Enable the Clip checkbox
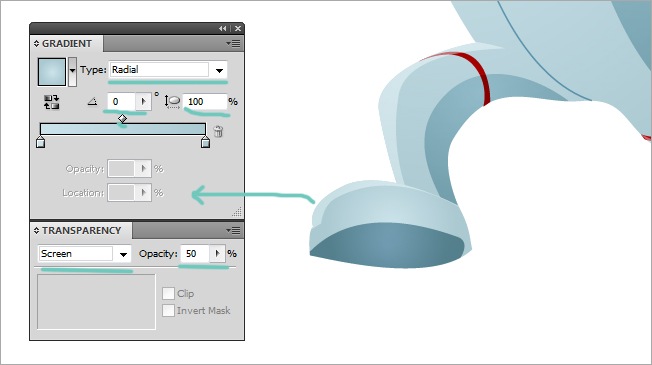 [x=168, y=293]
